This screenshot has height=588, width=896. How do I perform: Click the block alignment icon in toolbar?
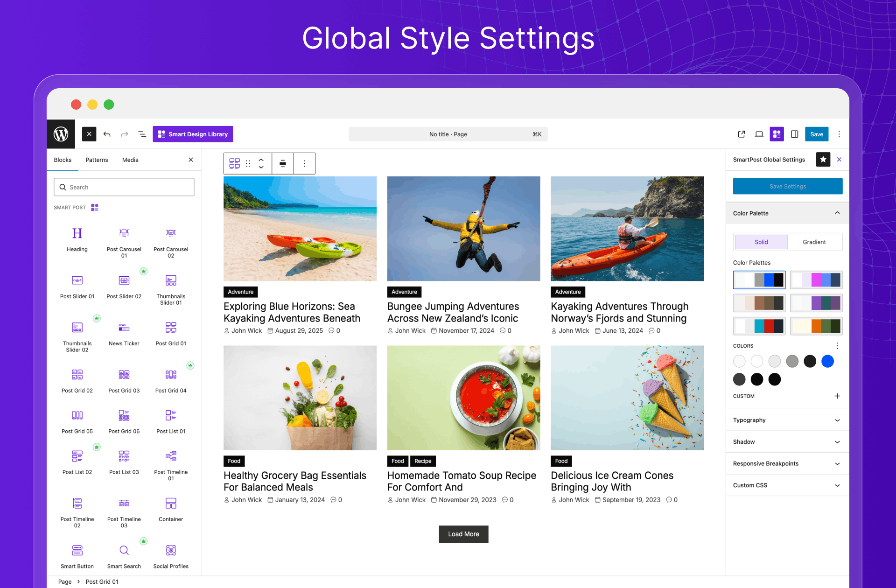pyautogui.click(x=283, y=163)
